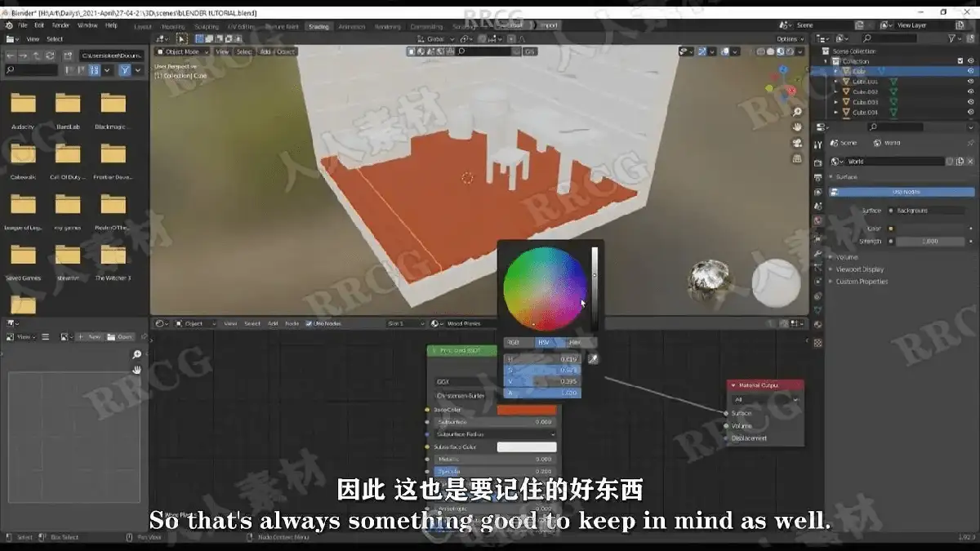Image resolution: width=980 pixels, height=551 pixels.
Task: Expand the Volume panel
Action: 847,257
